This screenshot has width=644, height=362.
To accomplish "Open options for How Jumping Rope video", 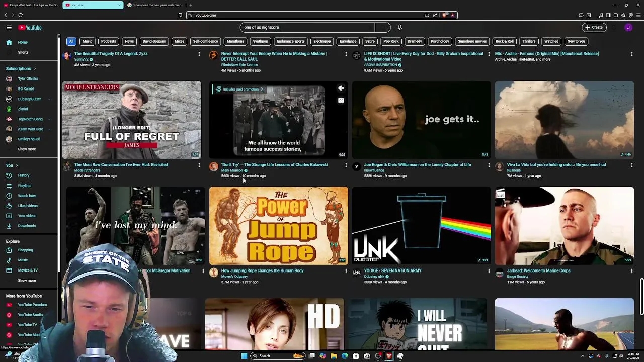I will pos(346,271).
